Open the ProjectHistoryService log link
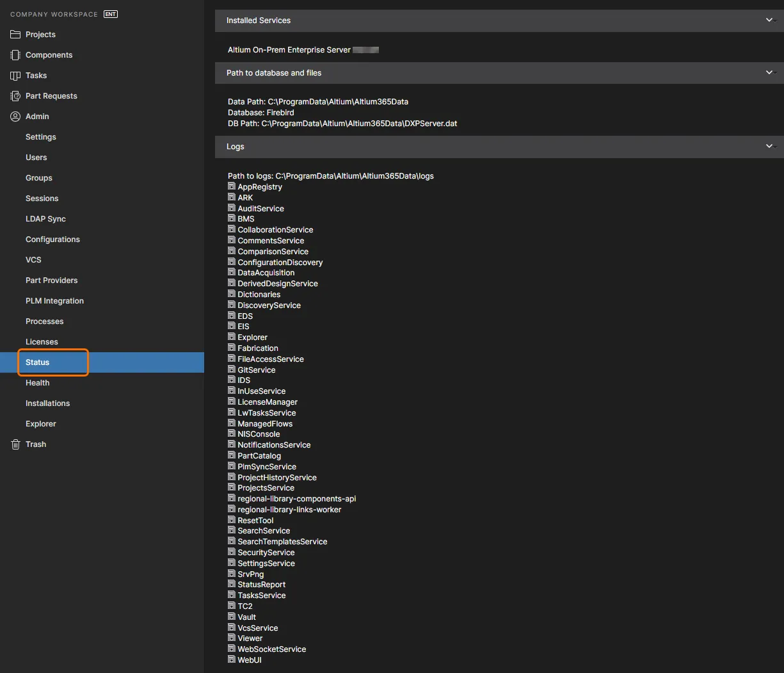The height and width of the screenshot is (673, 784). coord(277,478)
